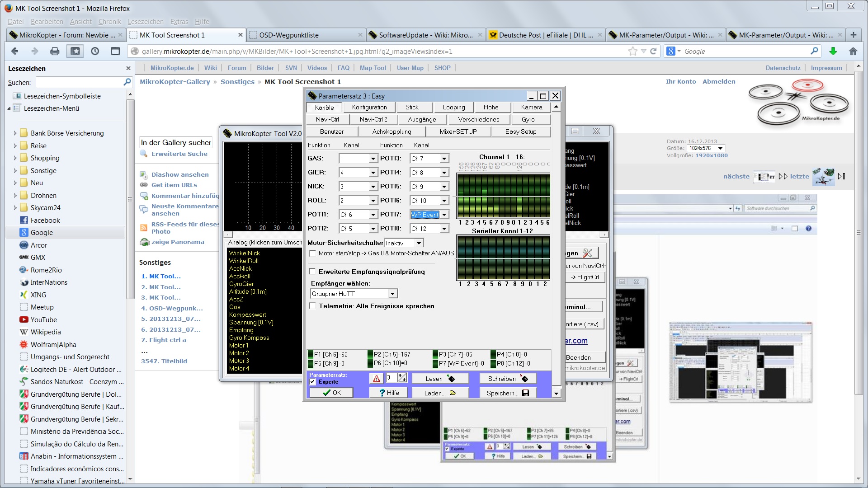Viewport: 868px width, 488px height.
Task: Click the search magnifier in the Google box
Action: point(814,51)
